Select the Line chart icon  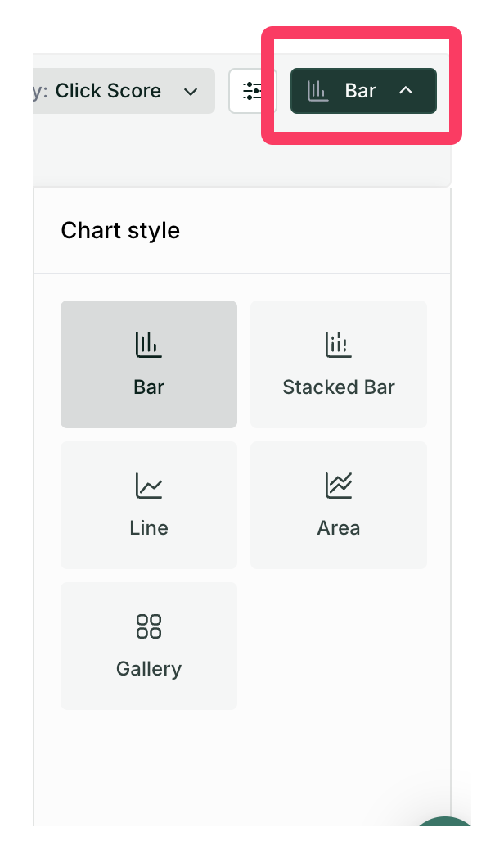[x=149, y=486]
